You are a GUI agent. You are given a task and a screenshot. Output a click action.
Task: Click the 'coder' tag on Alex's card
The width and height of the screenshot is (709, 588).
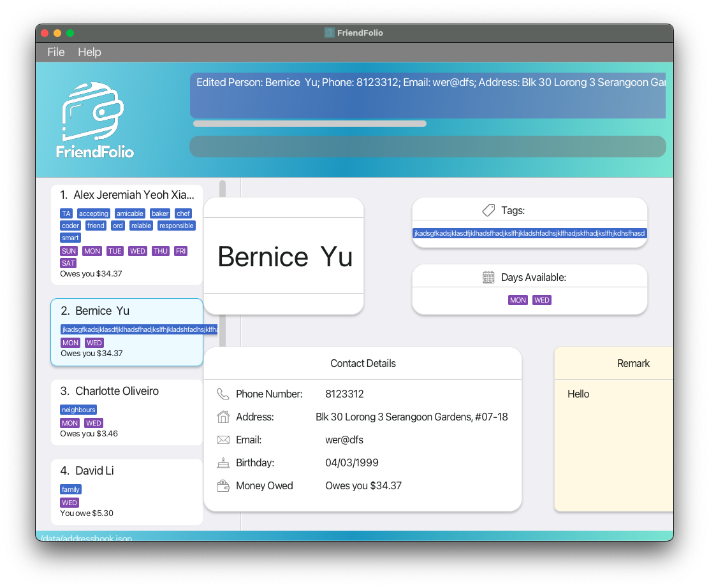pos(71,226)
